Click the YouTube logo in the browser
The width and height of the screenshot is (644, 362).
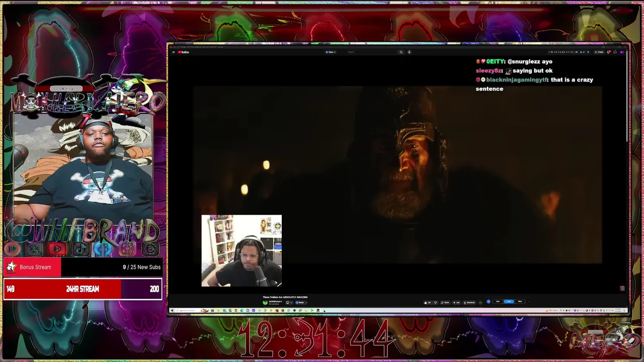point(183,52)
